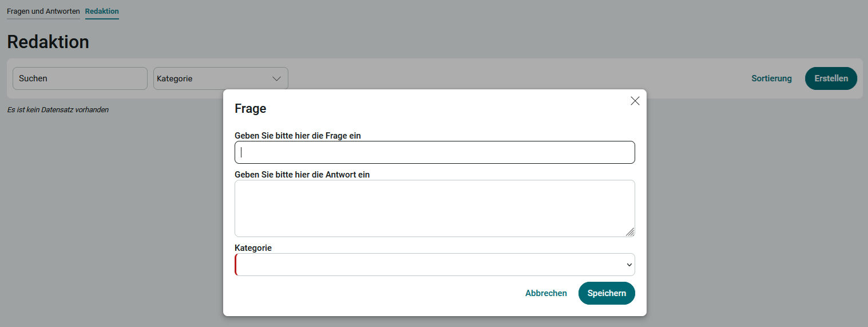Screen dimensions: 868x327
Task: Open the Sortierung link
Action: pyautogui.click(x=771, y=78)
